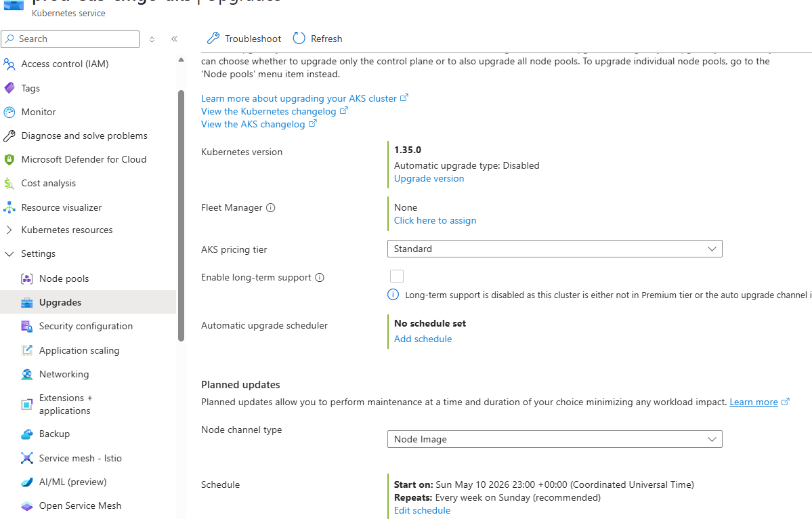Click Edit schedule link

(x=422, y=511)
